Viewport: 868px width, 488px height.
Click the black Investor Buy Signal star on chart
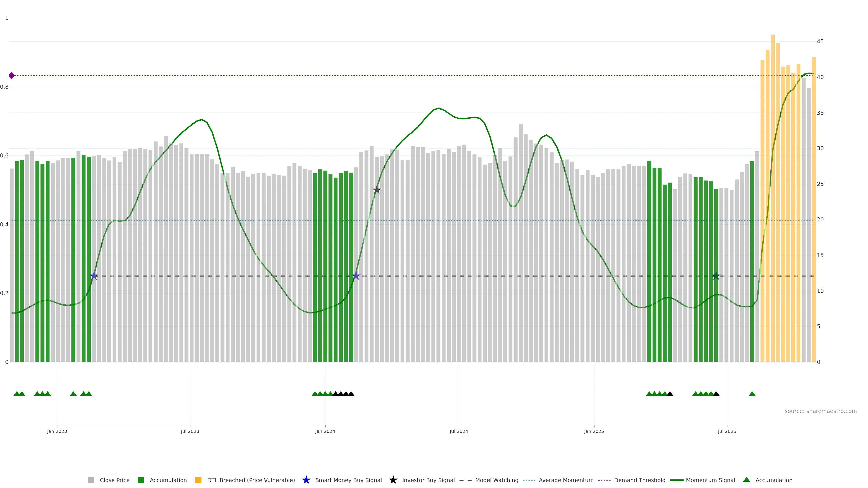[x=377, y=190]
